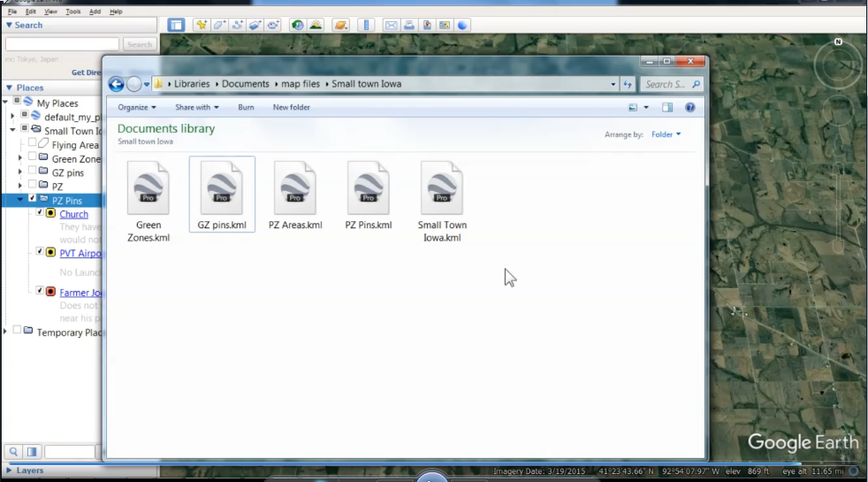Open the Share with dropdown
This screenshot has height=482, width=868.
tap(196, 108)
